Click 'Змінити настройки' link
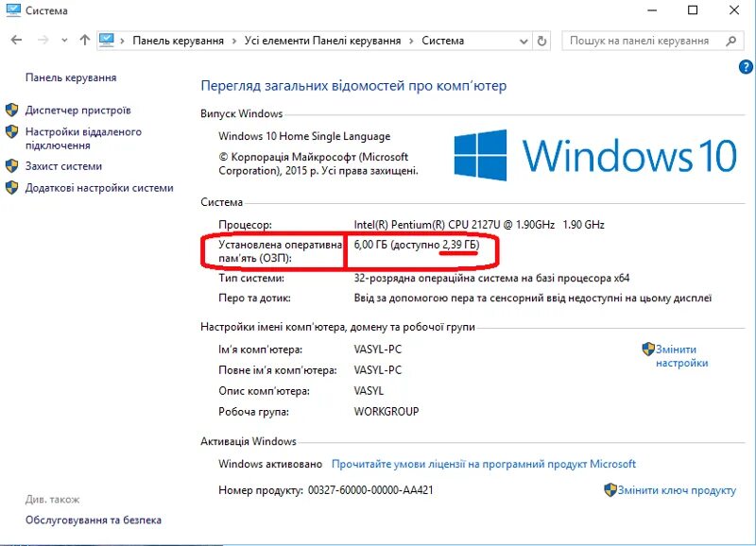The width and height of the screenshot is (756, 546). (x=681, y=356)
